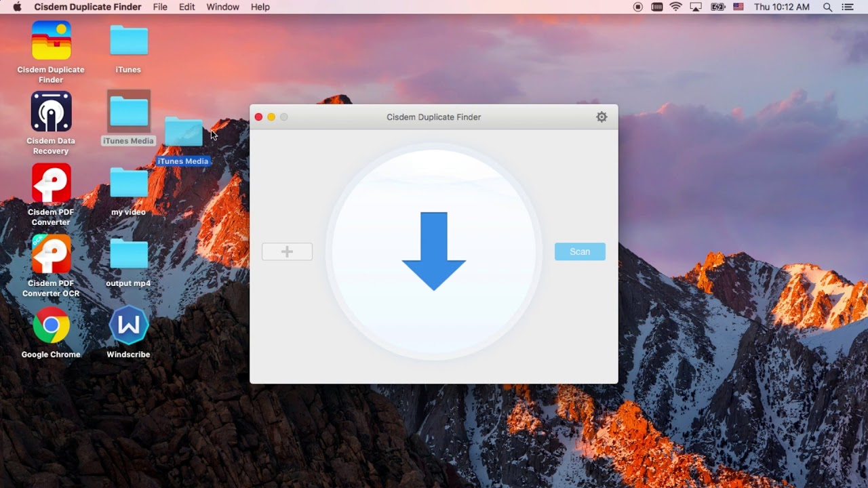Start scanning with the Scan button
Viewport: 868px width, 488px height.
(x=580, y=251)
